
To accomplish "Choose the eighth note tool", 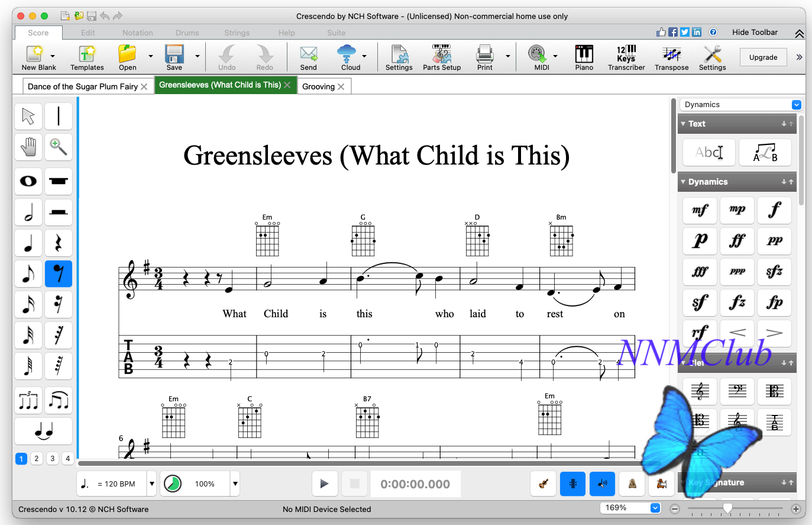I will [28, 273].
